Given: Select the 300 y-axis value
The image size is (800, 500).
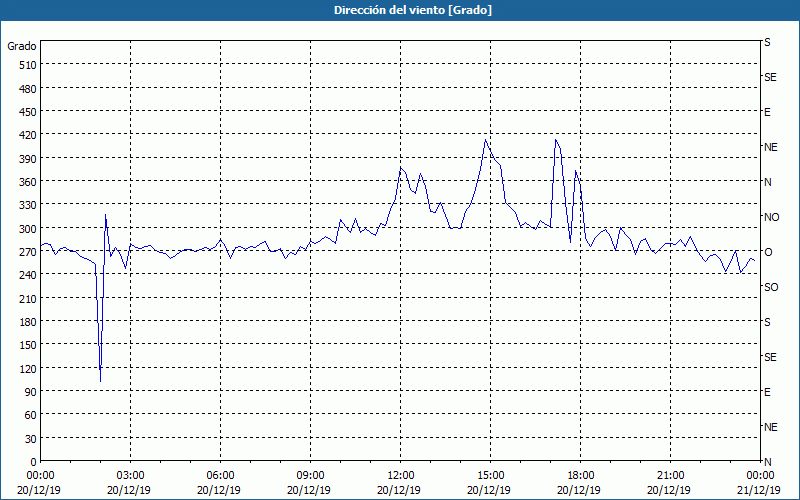Looking at the screenshot, I should coord(29,228).
